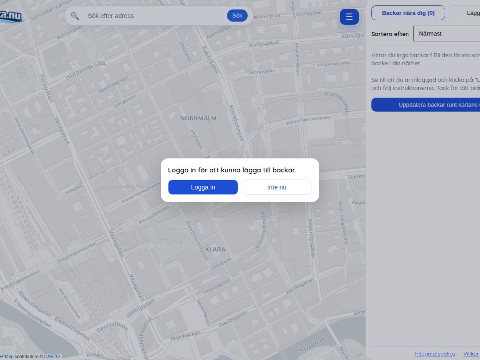Switch to the cut-off 'Lägg...' tab

(x=465, y=13)
